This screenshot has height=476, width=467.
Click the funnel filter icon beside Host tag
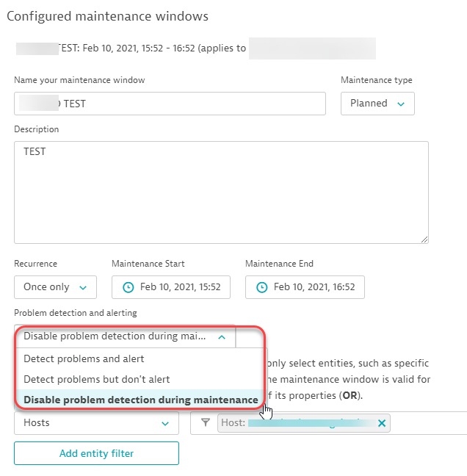tap(206, 423)
